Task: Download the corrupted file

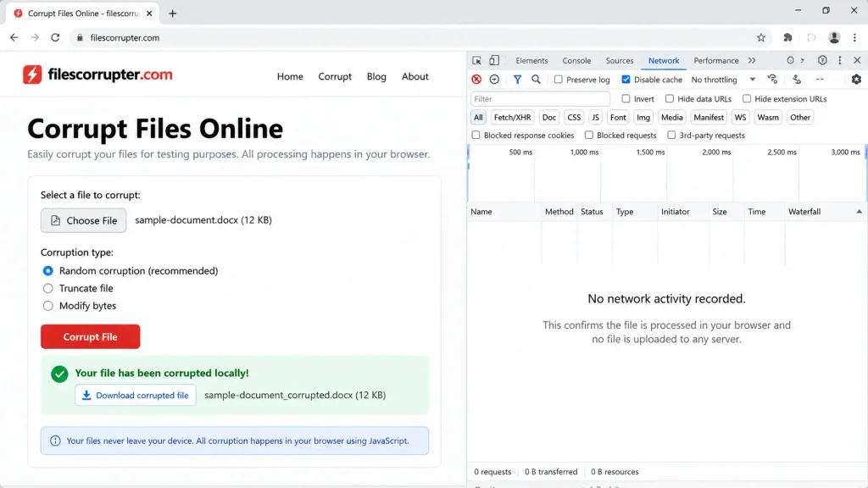Action: point(136,395)
